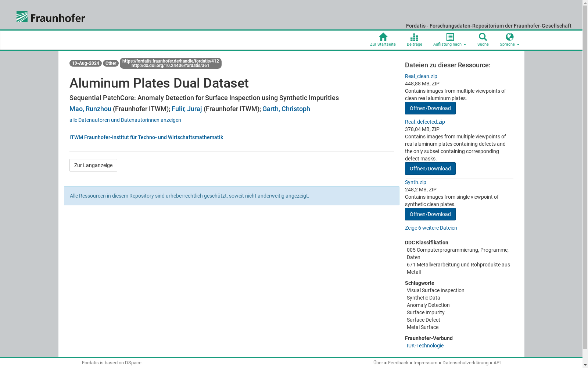
Task: Click the Other type badge
Action: [x=111, y=63]
